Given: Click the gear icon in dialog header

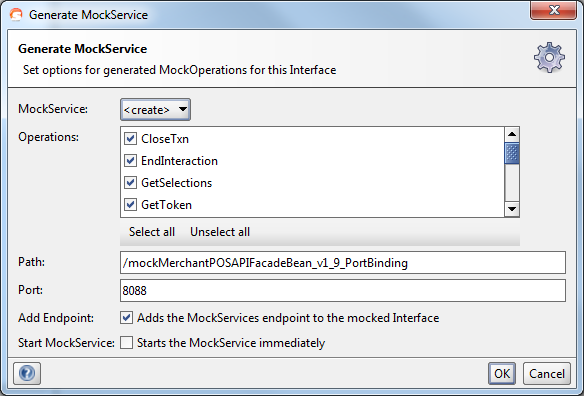Looking at the screenshot, I should coord(549,57).
